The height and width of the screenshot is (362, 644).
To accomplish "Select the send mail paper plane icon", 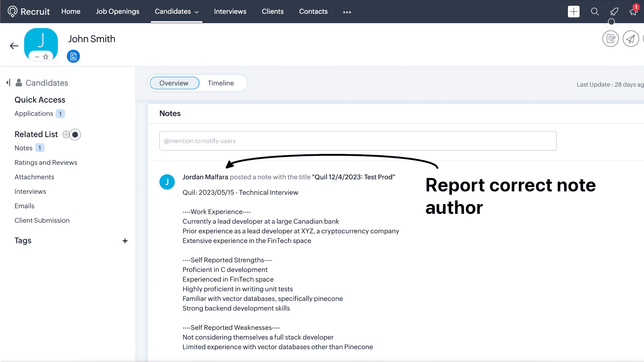I will 630,39.
